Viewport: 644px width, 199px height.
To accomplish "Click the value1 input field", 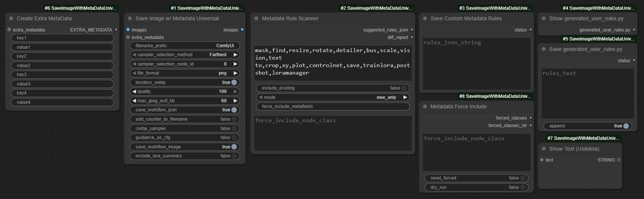I will pos(62,47).
